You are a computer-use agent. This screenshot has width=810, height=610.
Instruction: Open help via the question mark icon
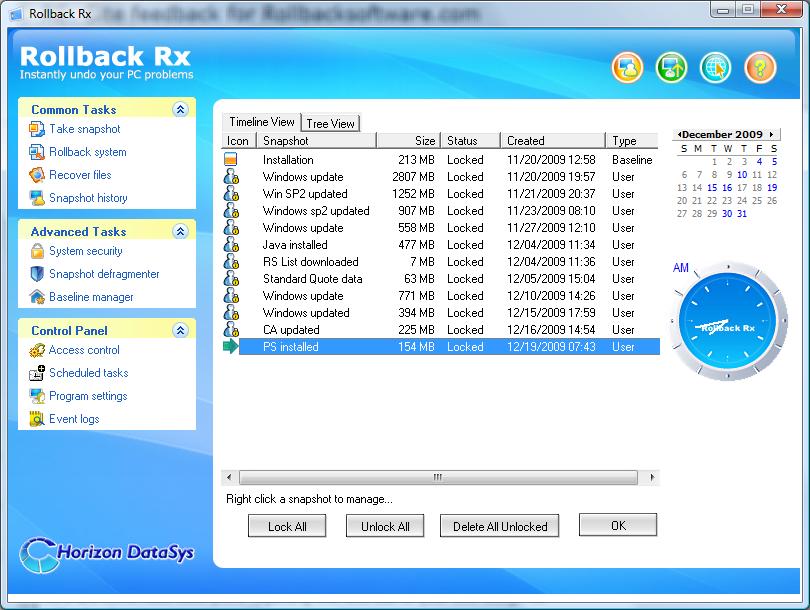pyautogui.click(x=761, y=68)
